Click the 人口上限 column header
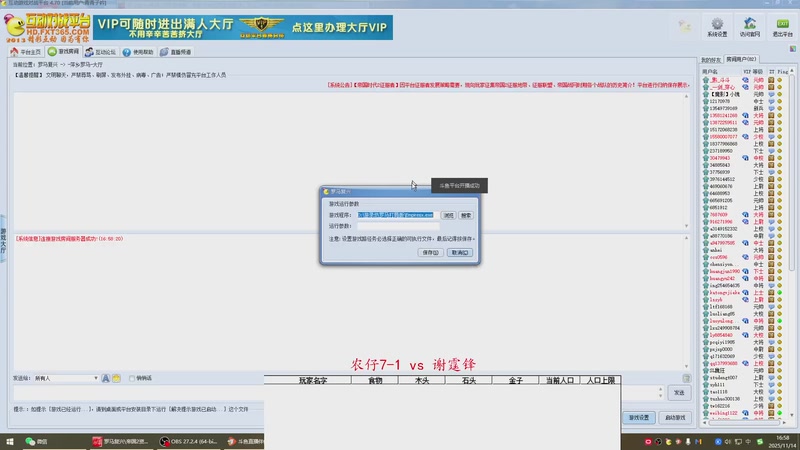Viewport: 800px width, 450px height. tap(601, 381)
